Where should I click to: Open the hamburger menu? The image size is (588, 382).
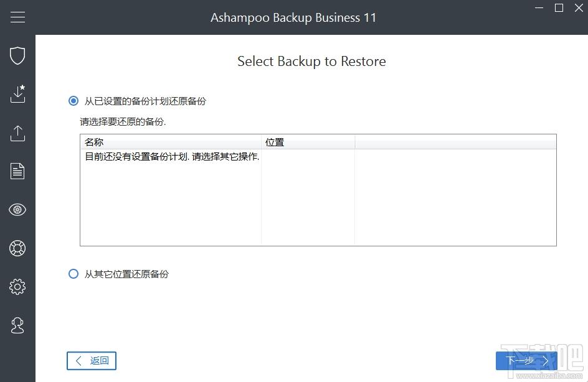click(x=17, y=17)
